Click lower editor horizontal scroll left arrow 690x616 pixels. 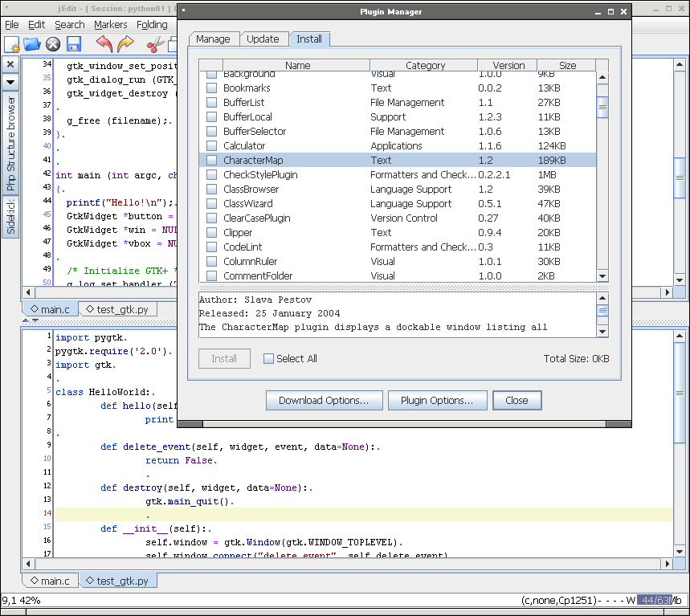[x=28, y=564]
